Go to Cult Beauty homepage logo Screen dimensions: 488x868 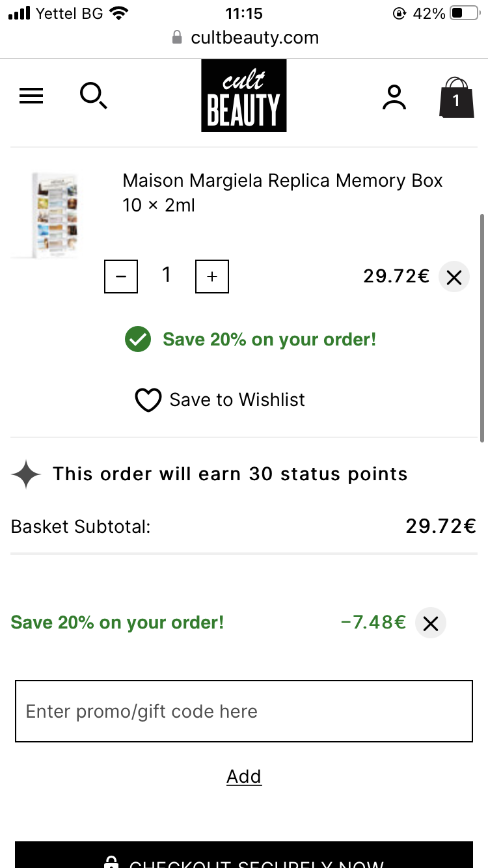click(244, 96)
